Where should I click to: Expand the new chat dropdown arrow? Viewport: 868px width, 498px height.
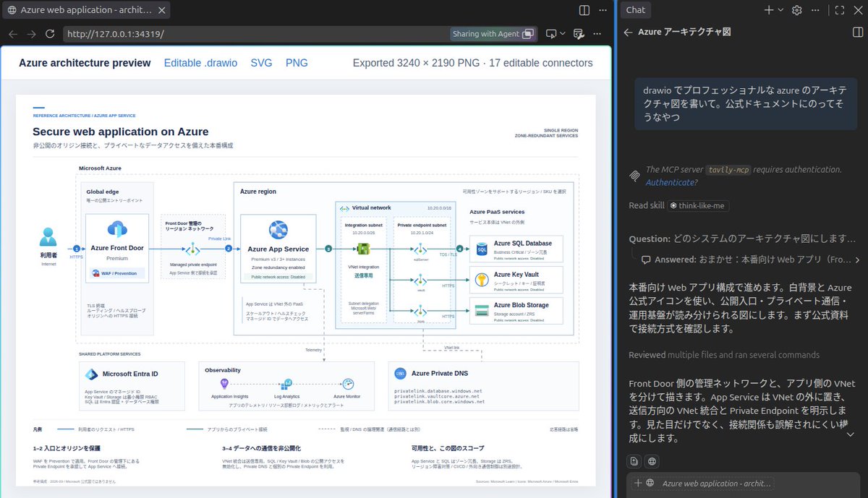pos(780,10)
